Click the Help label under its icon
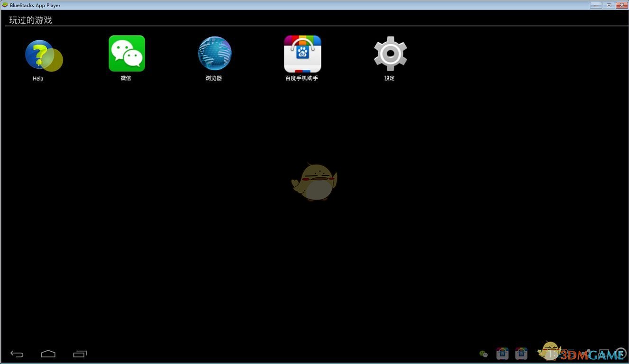 pos(38,79)
